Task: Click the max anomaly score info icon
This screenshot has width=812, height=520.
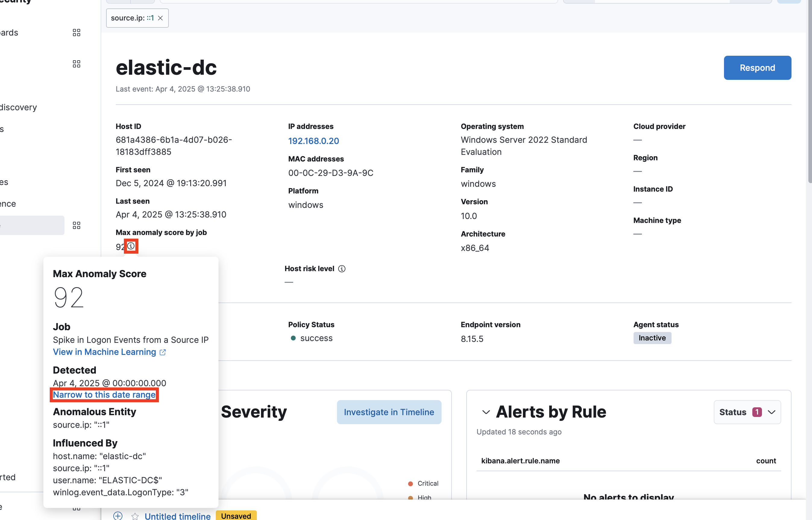Action: (131, 246)
